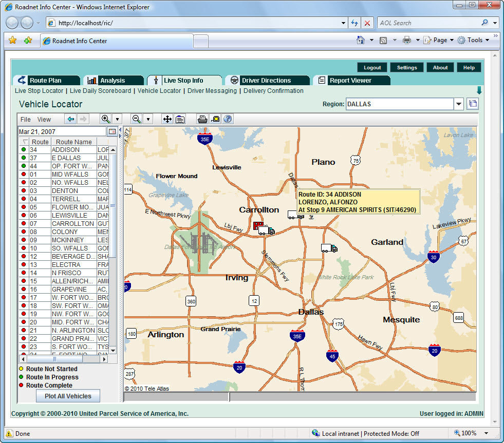Click the filter funnel column header
This screenshot has width=504, height=443.
(25, 142)
